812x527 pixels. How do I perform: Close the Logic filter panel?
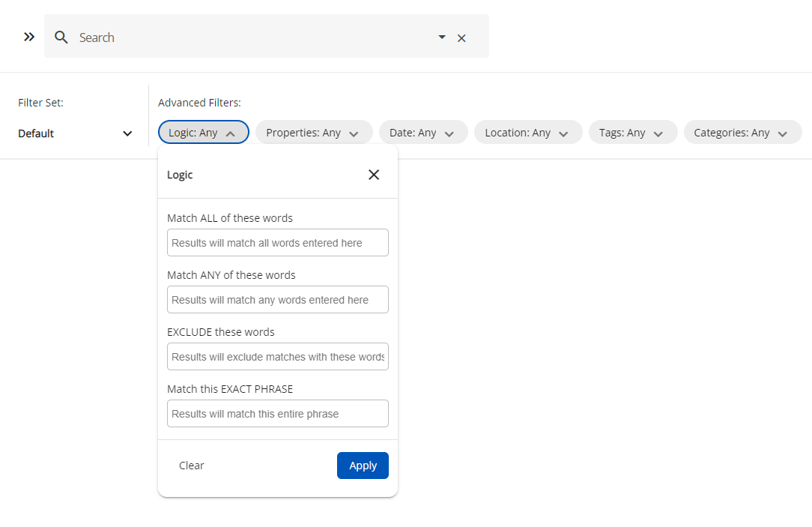coord(374,175)
